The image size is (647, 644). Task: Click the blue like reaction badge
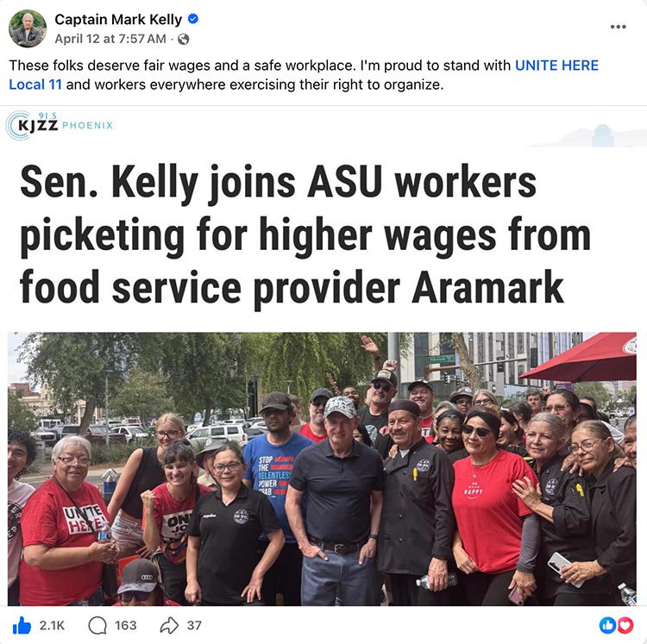pyautogui.click(x=607, y=625)
